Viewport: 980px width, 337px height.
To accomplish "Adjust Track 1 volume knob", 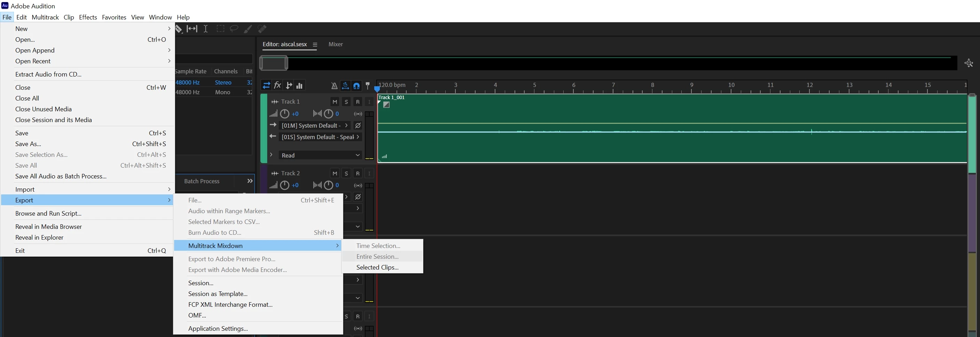I will pyautogui.click(x=284, y=114).
